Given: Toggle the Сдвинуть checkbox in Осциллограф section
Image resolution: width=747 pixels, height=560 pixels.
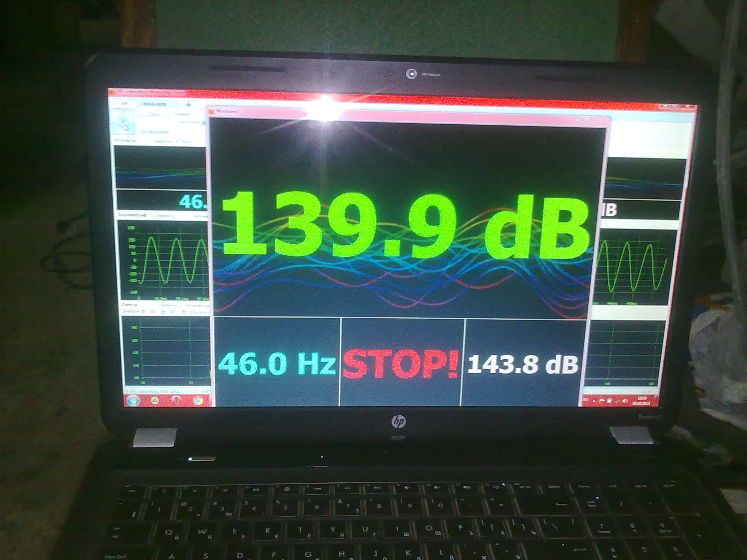Looking at the screenshot, I should (x=152, y=216).
